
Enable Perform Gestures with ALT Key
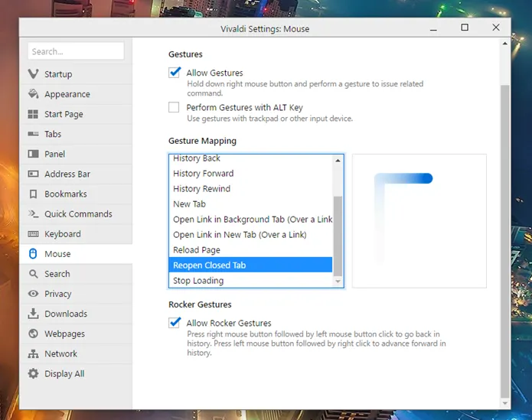click(175, 108)
